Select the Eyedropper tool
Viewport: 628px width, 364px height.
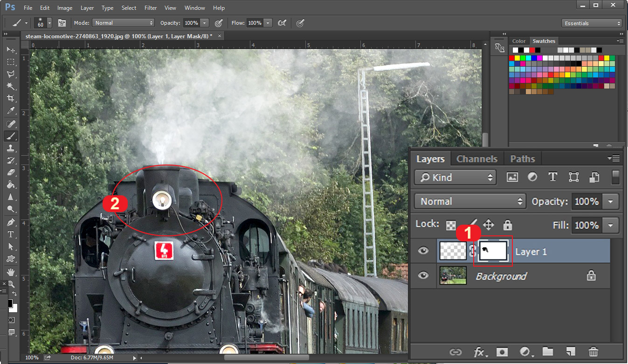tap(11, 111)
